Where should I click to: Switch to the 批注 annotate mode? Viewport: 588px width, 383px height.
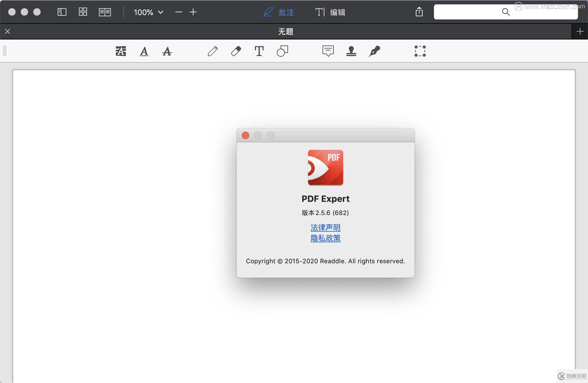(279, 12)
